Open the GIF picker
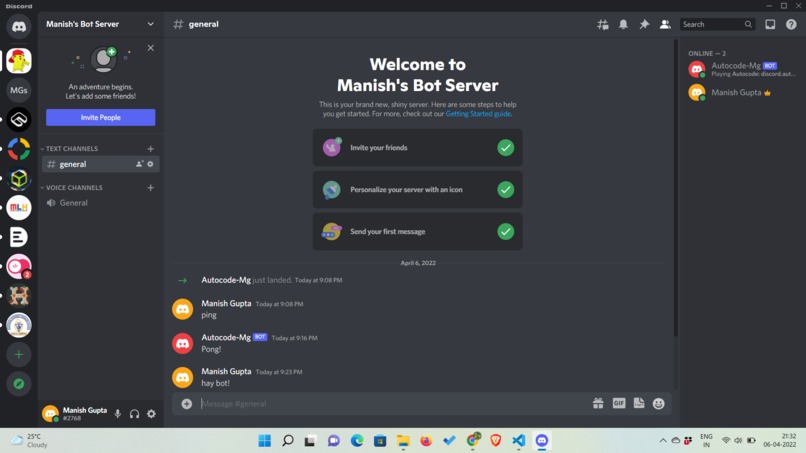806x453 pixels. click(619, 404)
